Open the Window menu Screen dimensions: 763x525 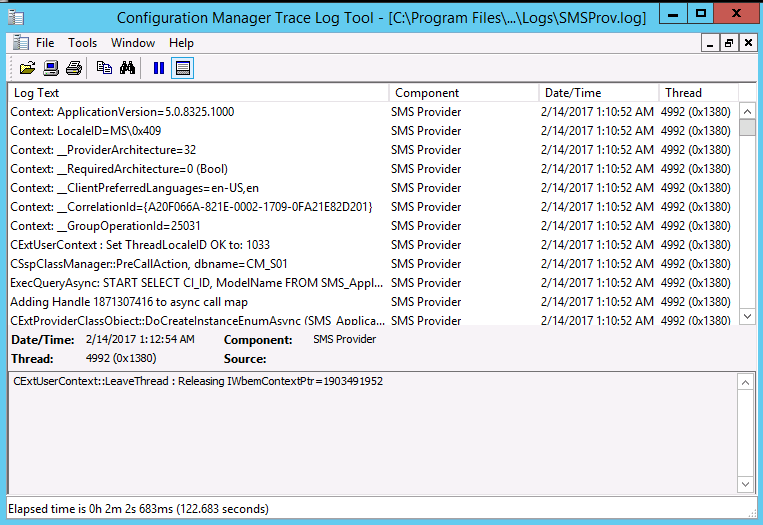[x=132, y=43]
